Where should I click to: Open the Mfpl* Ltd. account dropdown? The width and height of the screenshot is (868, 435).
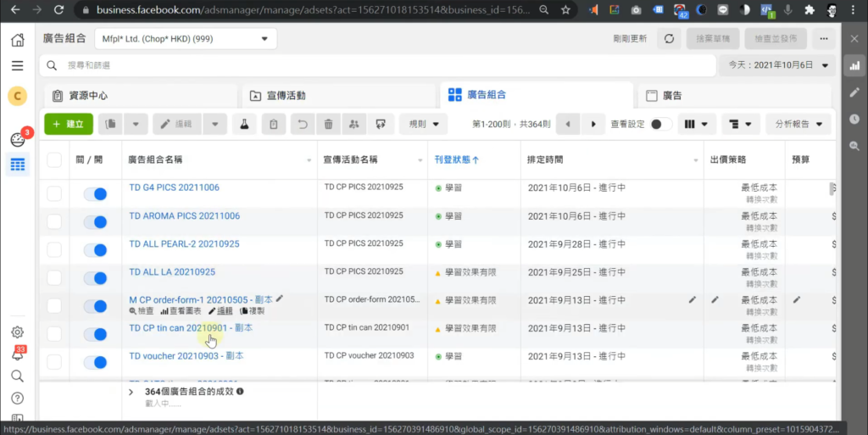pos(186,39)
